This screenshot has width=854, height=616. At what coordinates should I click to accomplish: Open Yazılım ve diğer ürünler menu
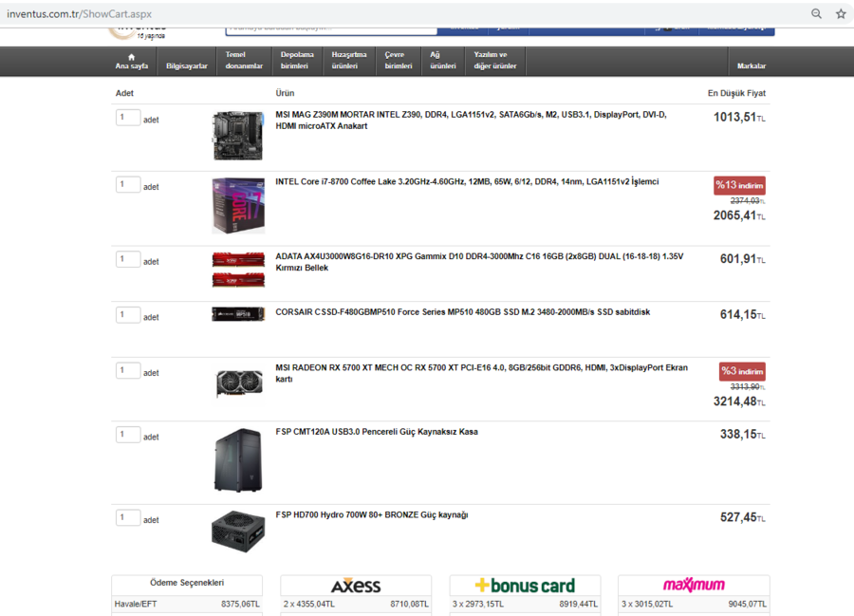tap(495, 61)
